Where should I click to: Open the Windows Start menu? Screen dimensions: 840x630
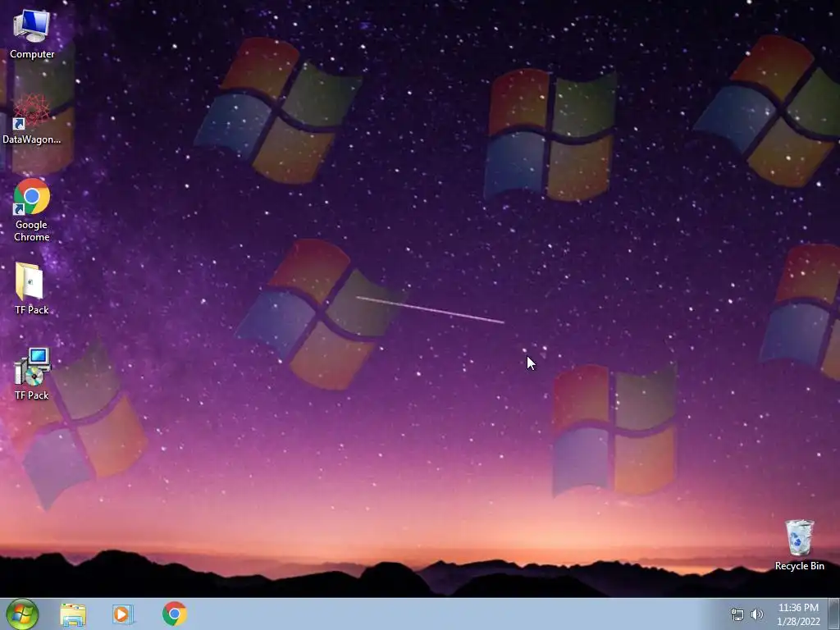pyautogui.click(x=22, y=614)
